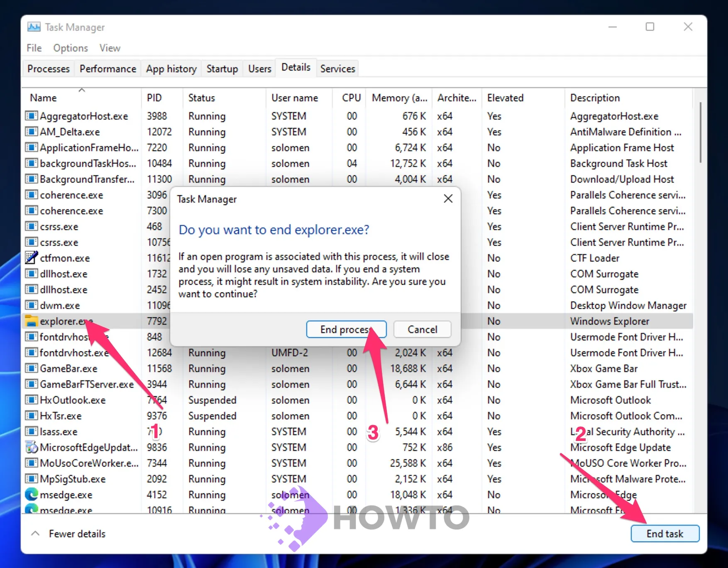Open the Options menu

coord(71,48)
